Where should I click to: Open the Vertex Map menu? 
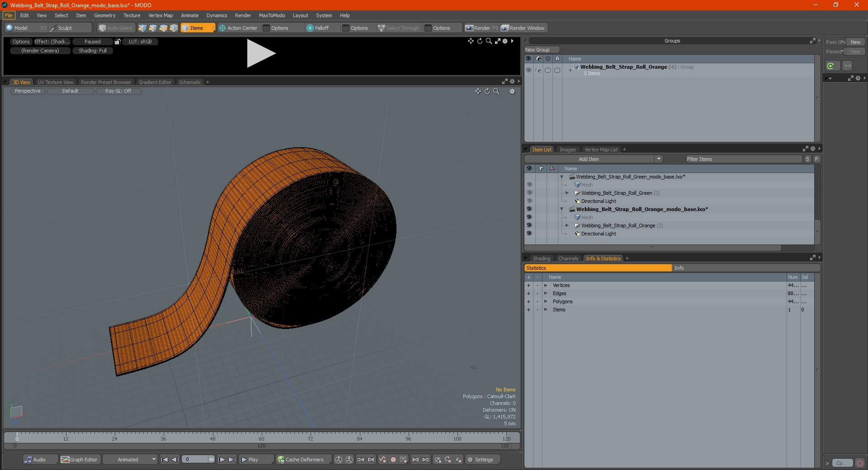(x=160, y=15)
